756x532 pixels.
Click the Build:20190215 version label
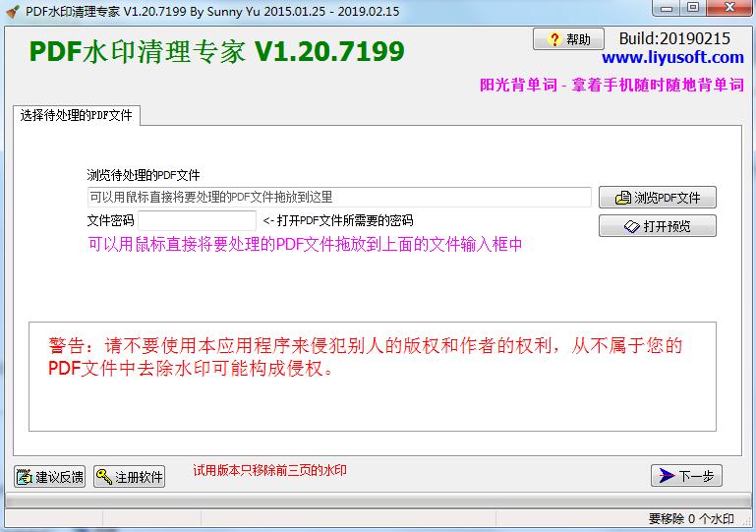pos(673,38)
